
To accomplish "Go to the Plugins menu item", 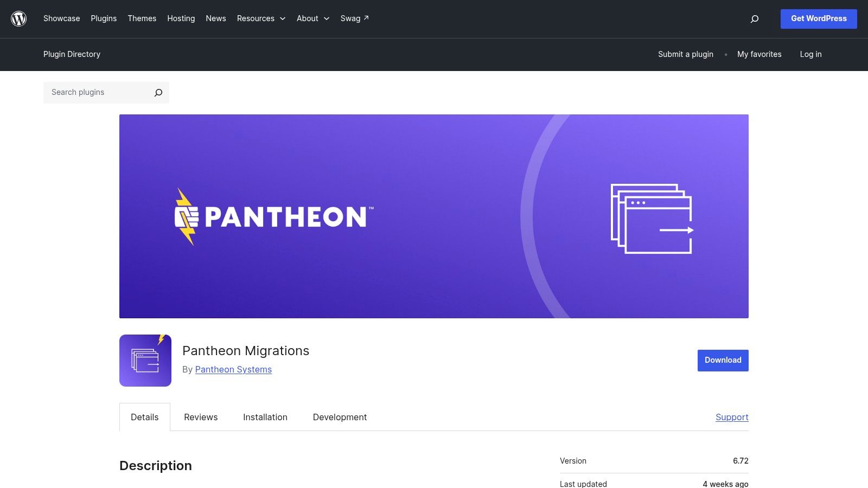I will tap(104, 18).
